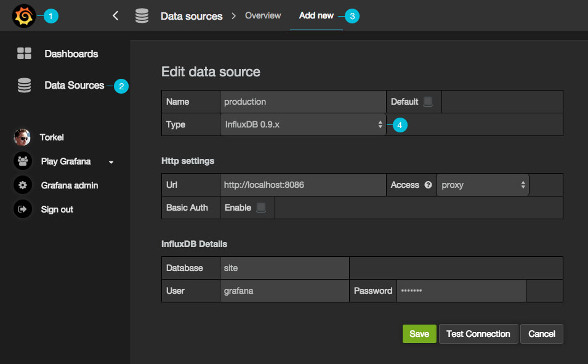Open the Type dropdown showing InfluxDB 0.9.x
The height and width of the screenshot is (364, 588).
[303, 124]
